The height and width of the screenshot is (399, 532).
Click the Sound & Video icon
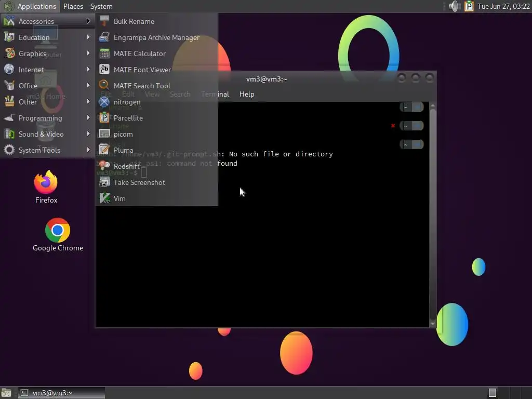9,134
